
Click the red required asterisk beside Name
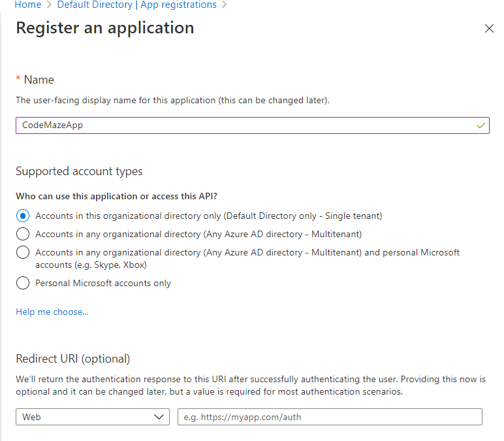pos(18,79)
